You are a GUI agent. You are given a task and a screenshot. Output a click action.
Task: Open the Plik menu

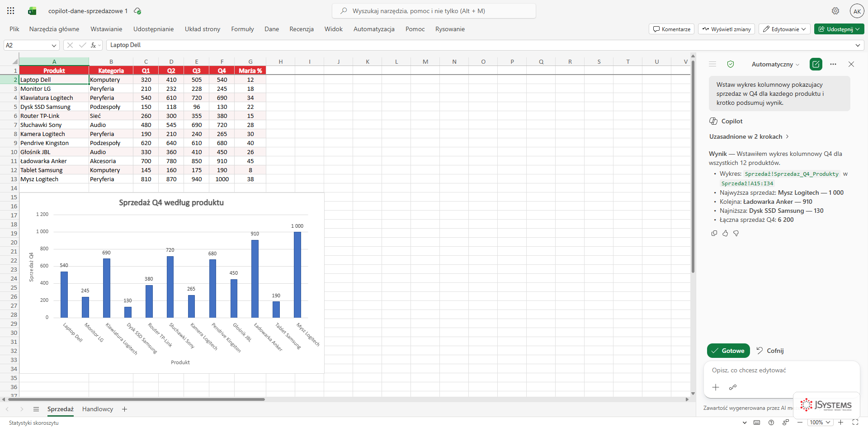14,29
